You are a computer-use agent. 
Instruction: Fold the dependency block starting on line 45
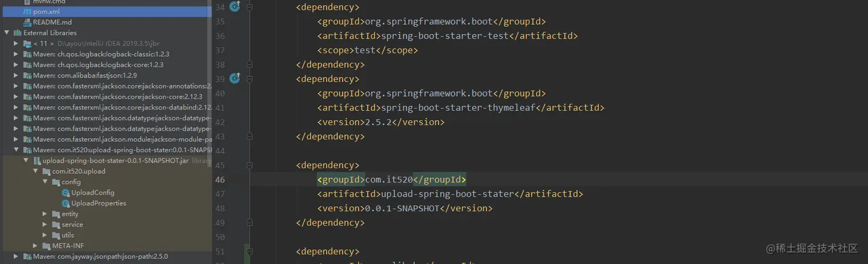pyautogui.click(x=249, y=165)
